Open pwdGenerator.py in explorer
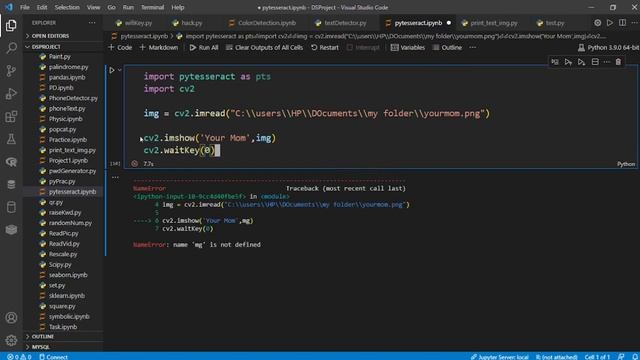640x360 pixels. click(x=72, y=171)
